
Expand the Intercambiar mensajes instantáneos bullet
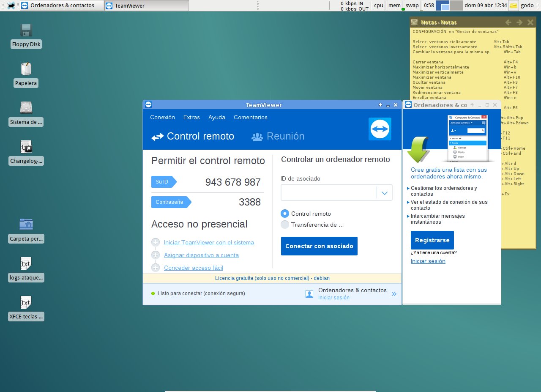tap(408, 216)
